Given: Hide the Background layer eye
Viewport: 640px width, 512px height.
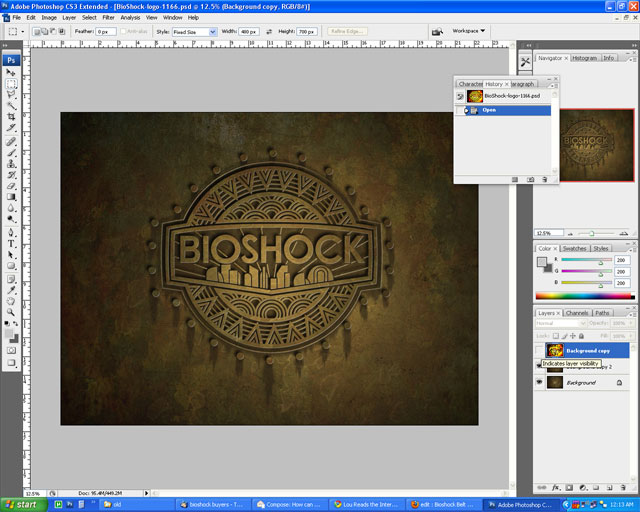Looking at the screenshot, I should click(x=539, y=382).
